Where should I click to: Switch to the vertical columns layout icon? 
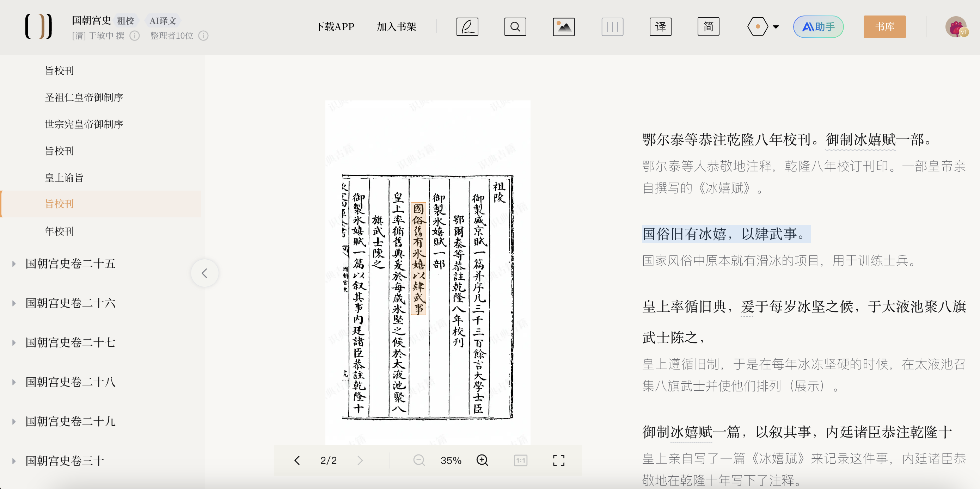[x=612, y=27]
